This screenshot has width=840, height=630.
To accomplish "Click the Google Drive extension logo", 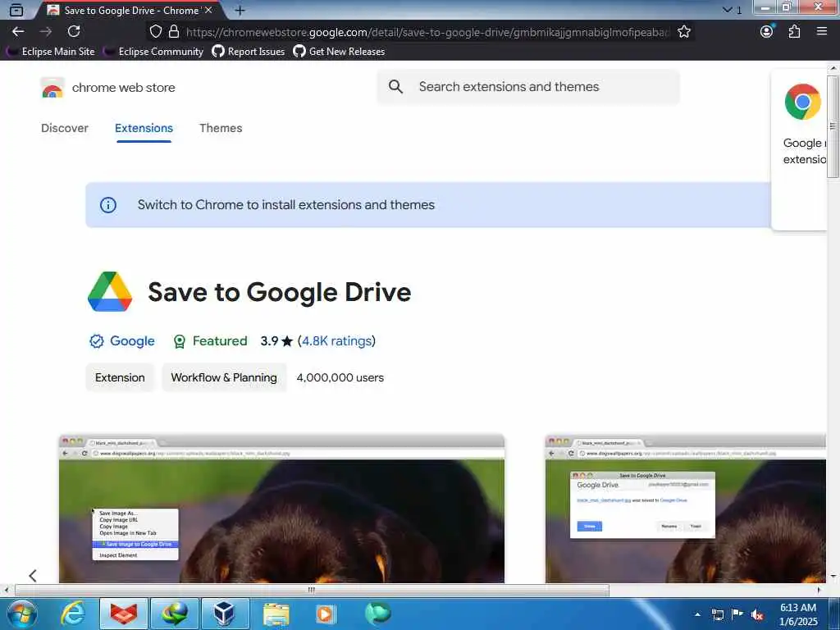I will coord(110,291).
